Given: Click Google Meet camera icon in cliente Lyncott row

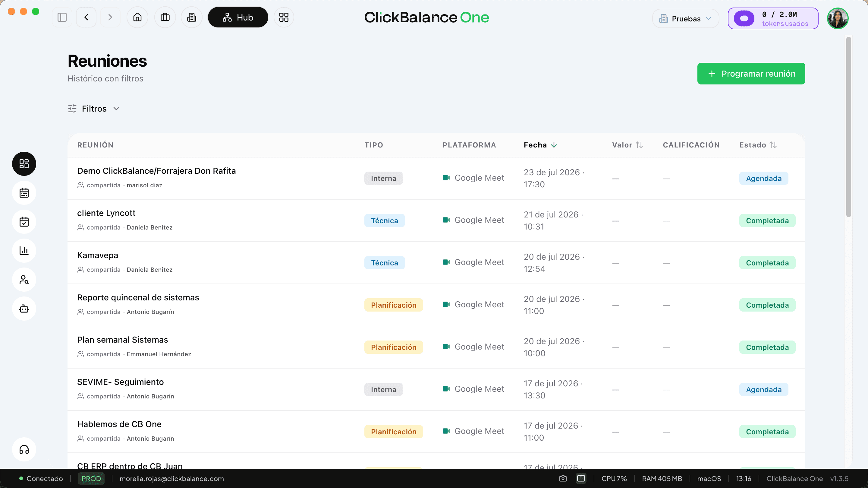Looking at the screenshot, I should [446, 220].
